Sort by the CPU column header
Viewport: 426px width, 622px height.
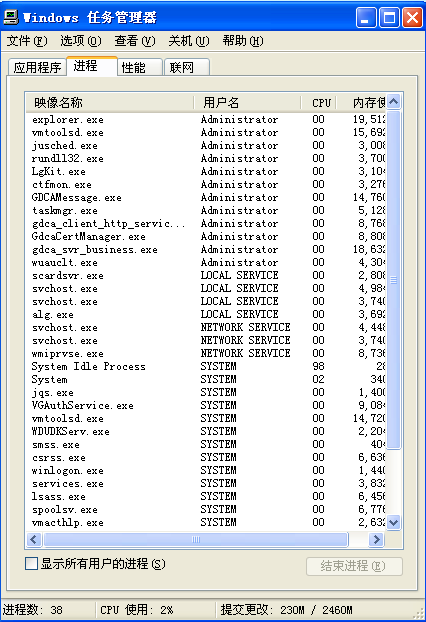click(319, 102)
